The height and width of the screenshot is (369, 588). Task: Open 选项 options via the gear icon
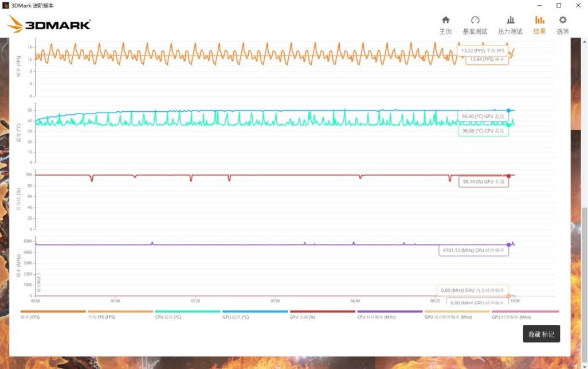click(562, 23)
